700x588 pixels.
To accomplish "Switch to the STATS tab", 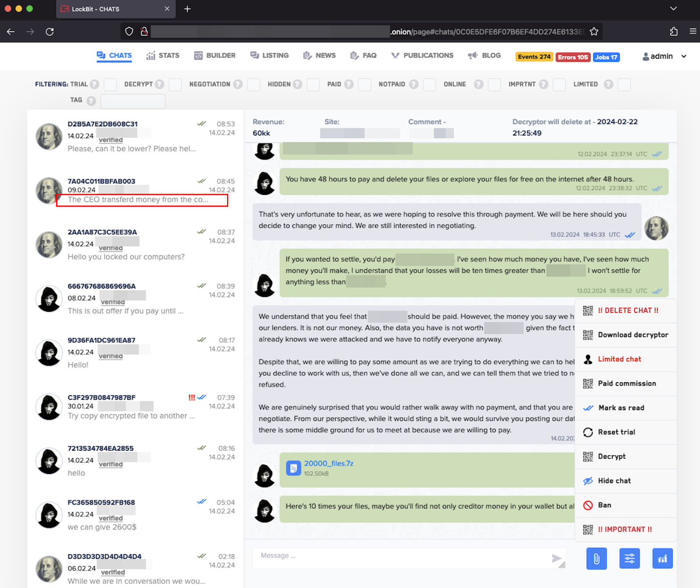I will tap(163, 55).
